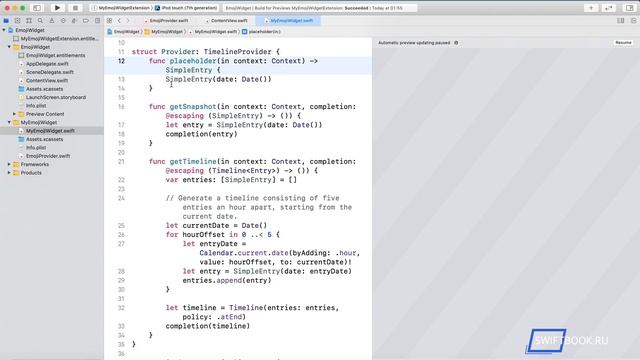This screenshot has height=360, width=640.
Task: Open the Find navigator magnifier icon
Action: 40,20
